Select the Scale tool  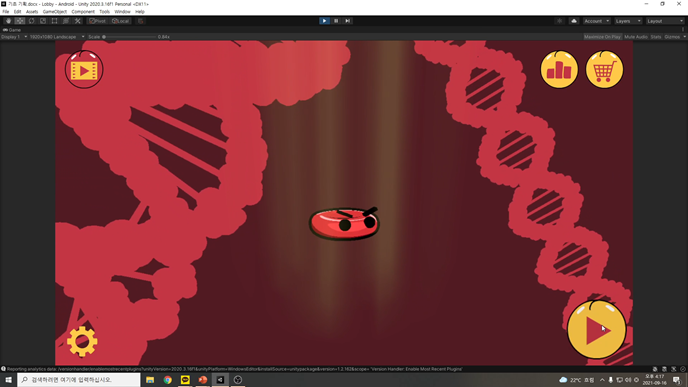[x=43, y=21]
